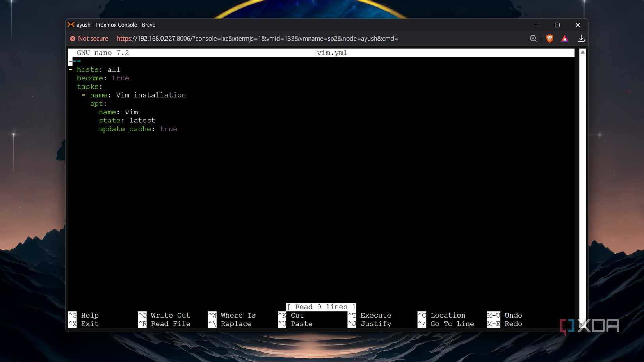The height and width of the screenshot is (362, 644).
Task: Click the Redo shortcut label
Action: tap(513, 324)
